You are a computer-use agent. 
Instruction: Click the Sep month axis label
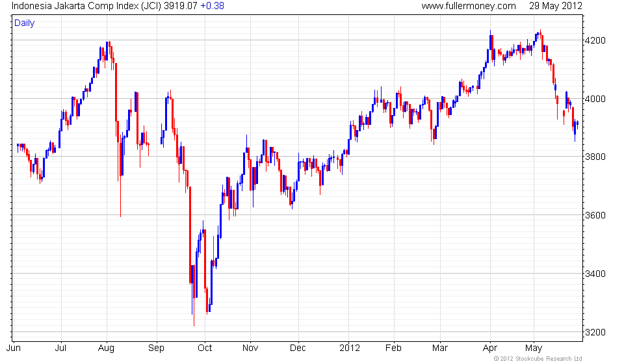(x=157, y=348)
